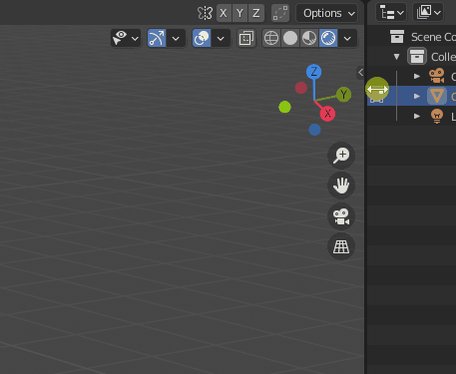Click the negative X red gizmo dot
Viewport: 456px width, 374px height.
pyautogui.click(x=301, y=88)
